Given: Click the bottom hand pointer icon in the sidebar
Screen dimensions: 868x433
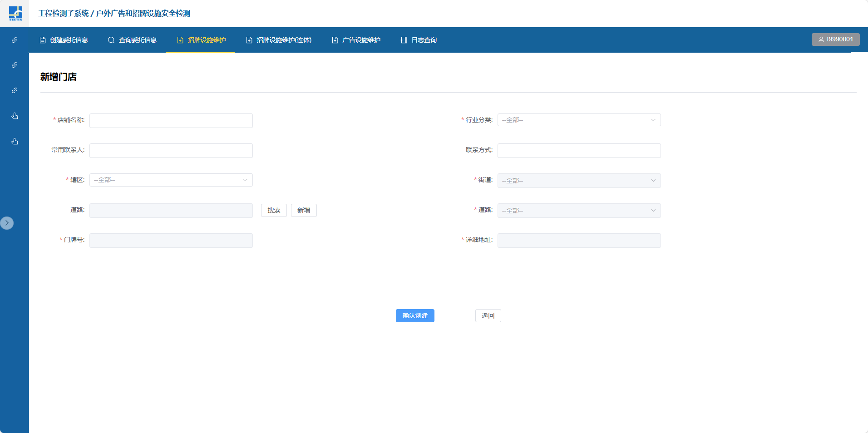Looking at the screenshot, I should pos(15,141).
